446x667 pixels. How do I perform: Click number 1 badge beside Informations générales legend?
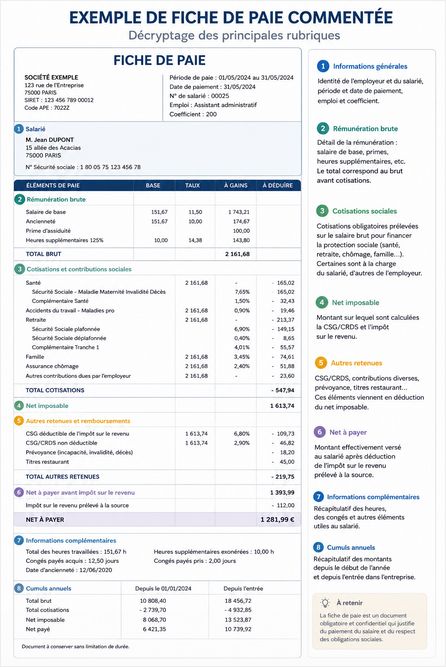323,66
